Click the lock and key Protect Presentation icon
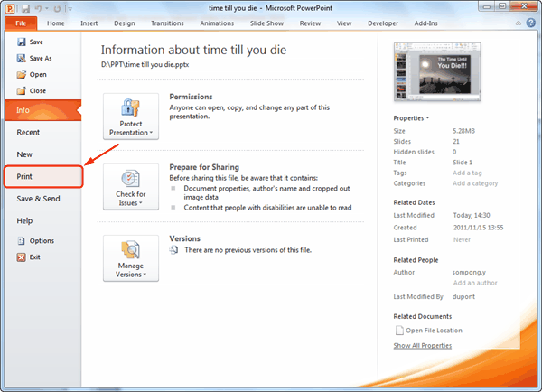 [131, 107]
